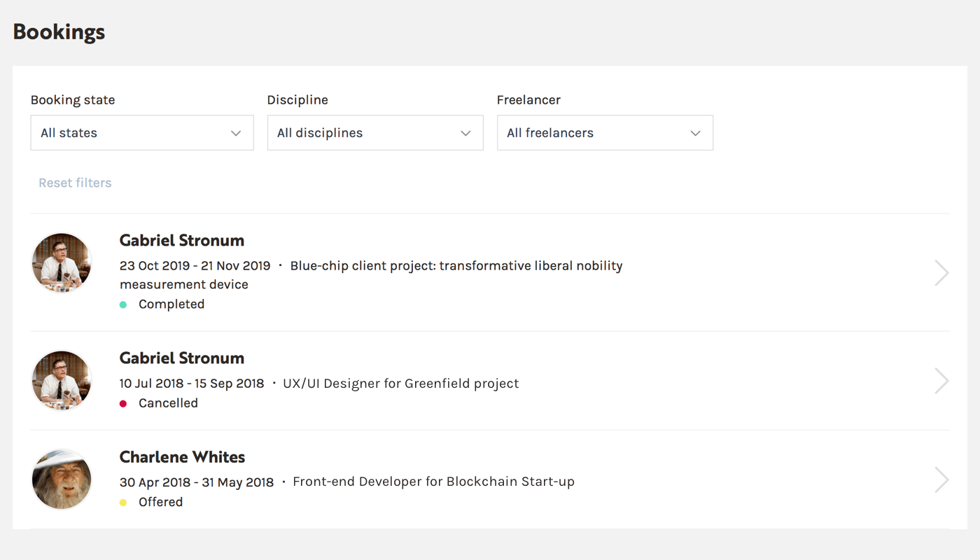This screenshot has width=980, height=560.
Task: Open the UX/UI Designer for Greenfield project booking
Action: point(400,384)
